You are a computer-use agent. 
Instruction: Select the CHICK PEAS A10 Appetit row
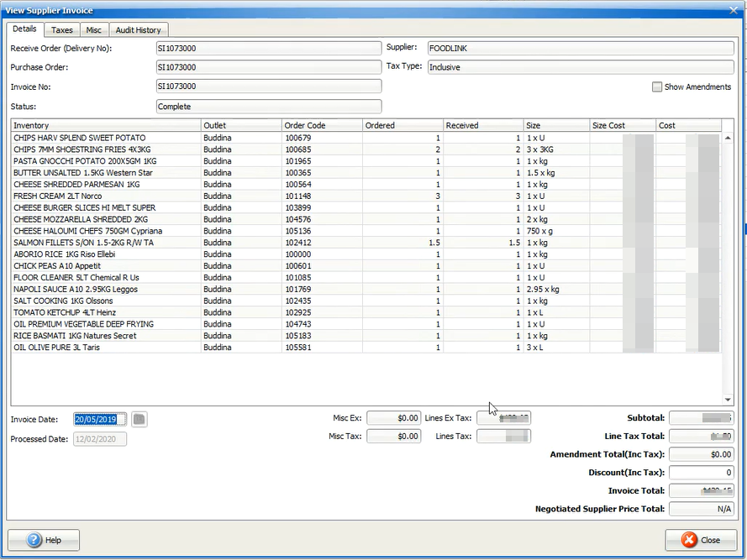tap(366, 266)
